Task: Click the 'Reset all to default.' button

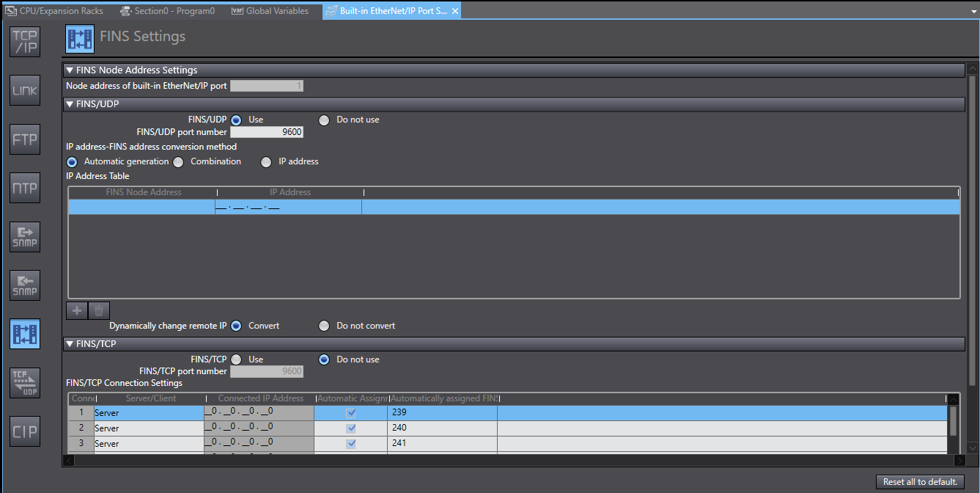Action: (x=920, y=482)
